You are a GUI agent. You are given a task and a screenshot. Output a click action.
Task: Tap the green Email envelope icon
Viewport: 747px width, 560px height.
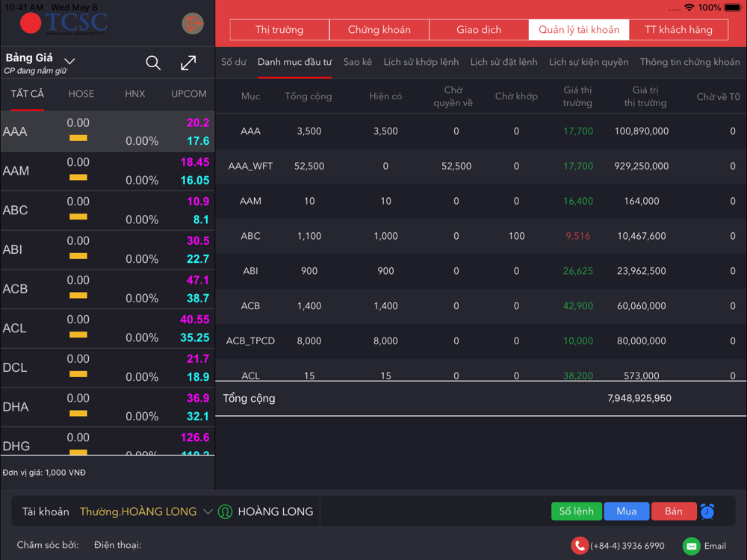coord(691,546)
